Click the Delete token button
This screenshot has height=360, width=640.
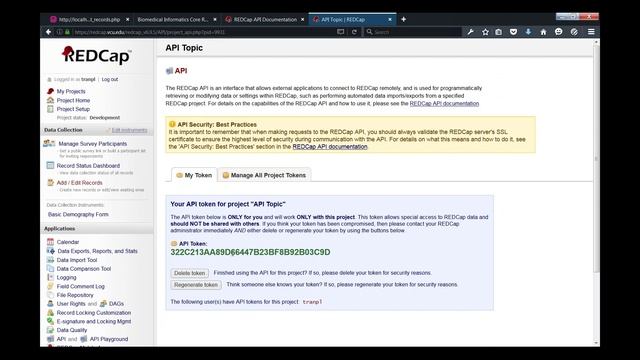point(189,273)
